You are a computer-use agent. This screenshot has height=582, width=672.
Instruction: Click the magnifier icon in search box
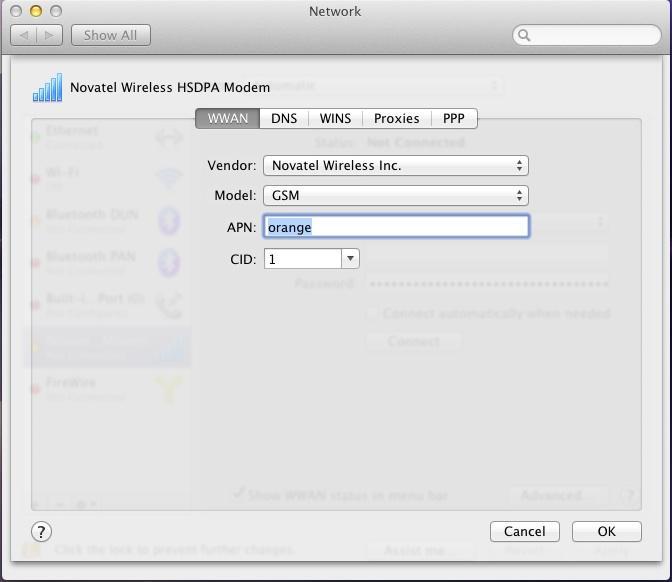[525, 36]
